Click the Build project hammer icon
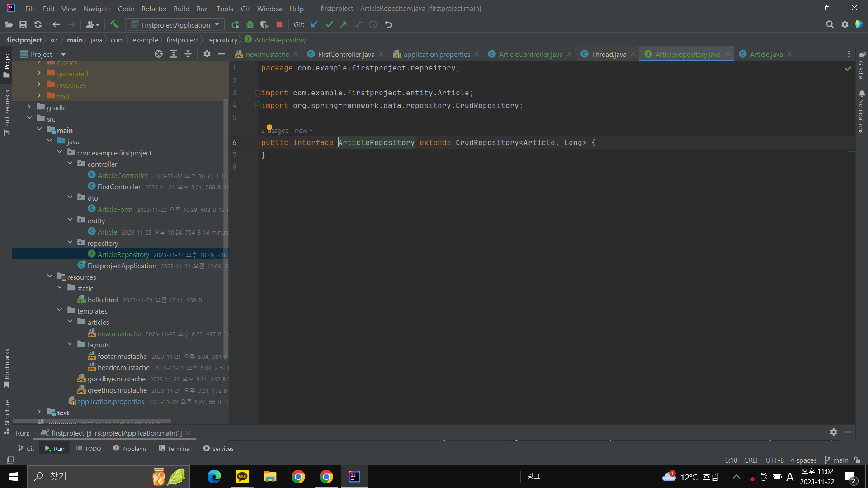The image size is (868, 488). pos(114,25)
